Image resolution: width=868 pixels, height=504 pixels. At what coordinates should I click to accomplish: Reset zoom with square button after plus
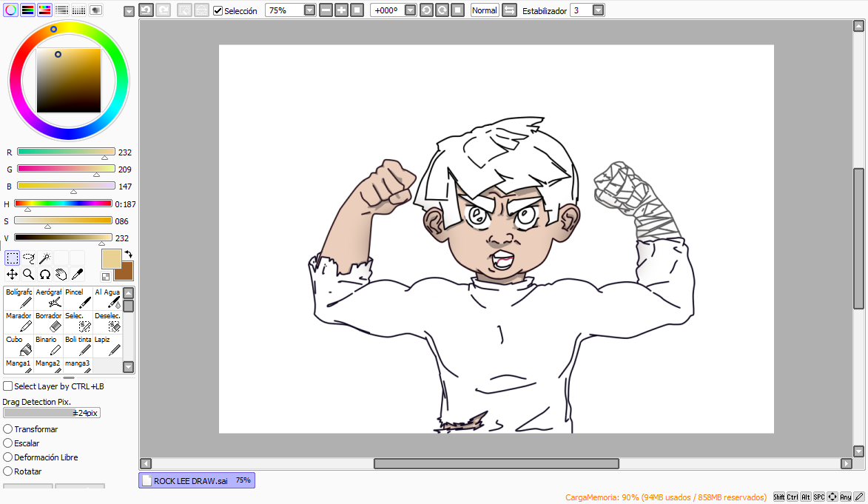click(357, 10)
